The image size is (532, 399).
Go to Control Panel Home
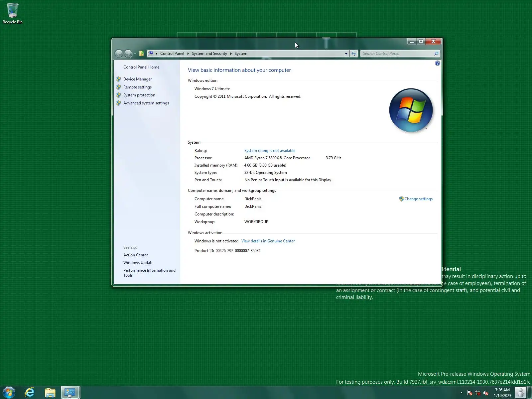tap(141, 67)
